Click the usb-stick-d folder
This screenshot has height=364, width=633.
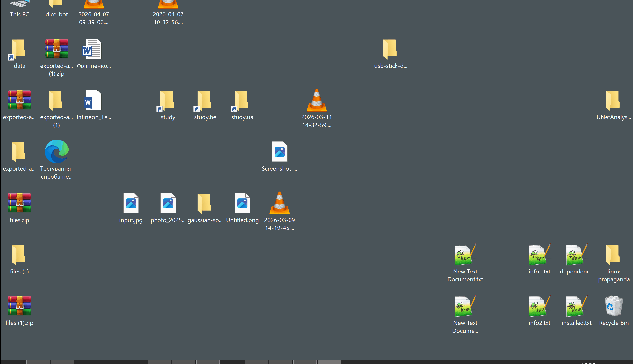(390, 49)
